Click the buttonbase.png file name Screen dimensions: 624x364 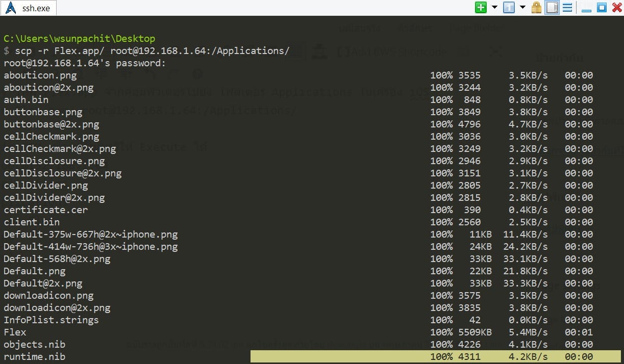click(x=43, y=112)
